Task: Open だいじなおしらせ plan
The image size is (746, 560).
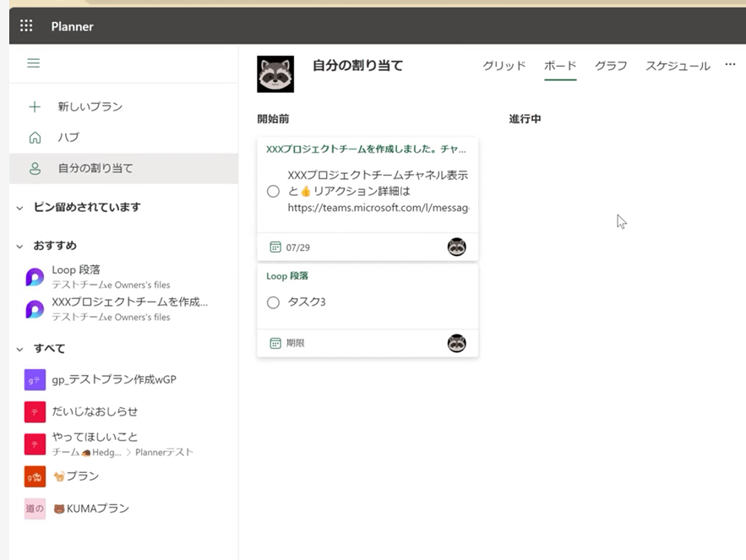Action: 123,412
